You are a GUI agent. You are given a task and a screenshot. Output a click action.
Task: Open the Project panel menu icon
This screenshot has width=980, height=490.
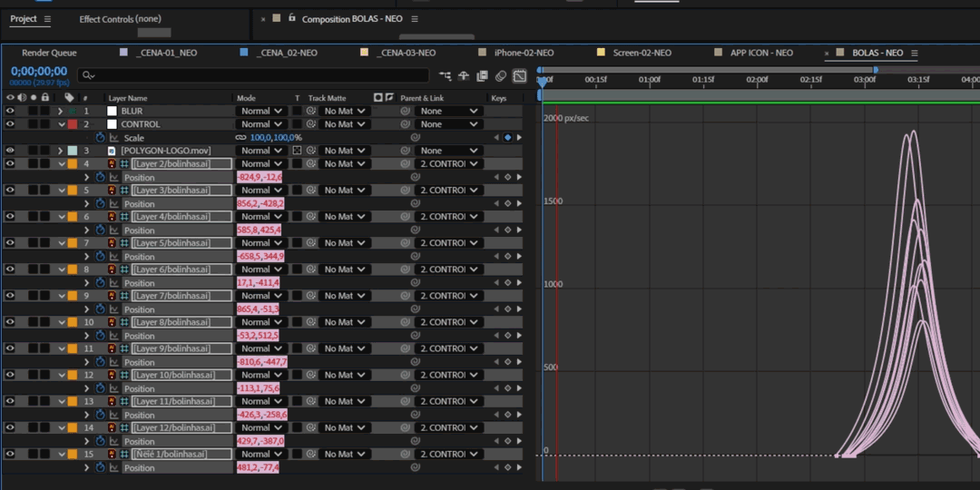(47, 19)
